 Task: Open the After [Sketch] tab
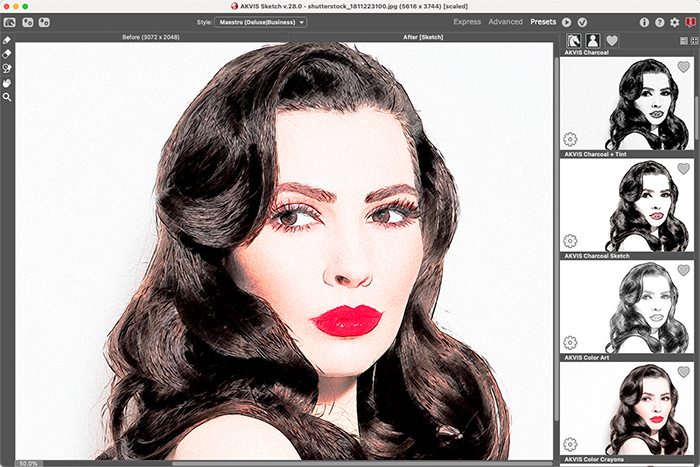(423, 37)
